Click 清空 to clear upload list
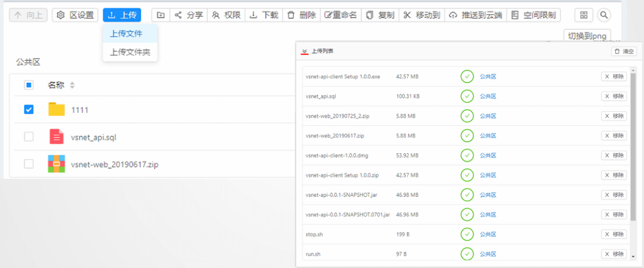 (624, 51)
